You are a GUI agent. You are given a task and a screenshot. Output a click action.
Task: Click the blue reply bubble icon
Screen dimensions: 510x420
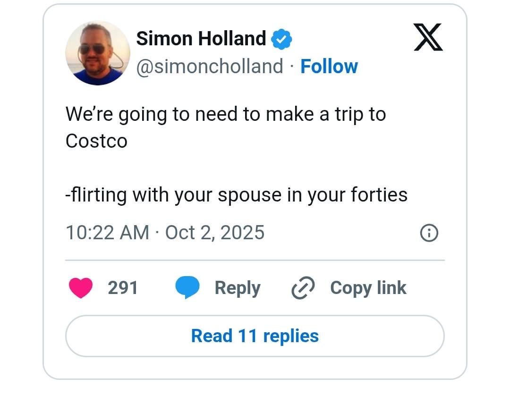coord(187,288)
